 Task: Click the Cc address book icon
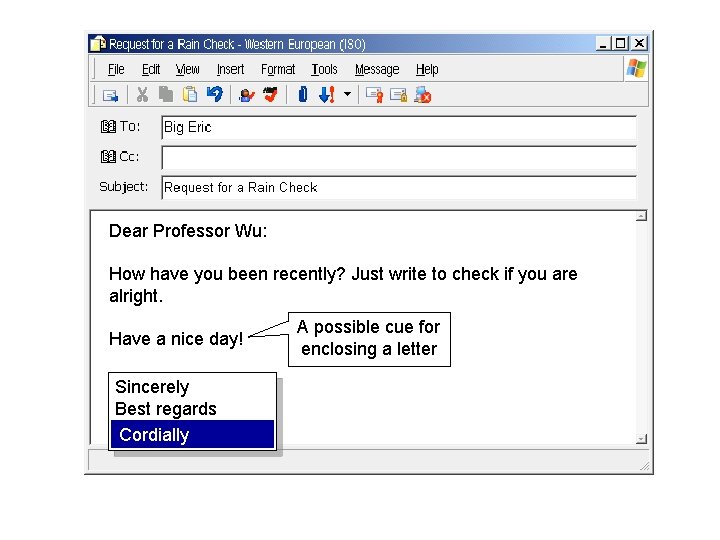click(x=108, y=157)
